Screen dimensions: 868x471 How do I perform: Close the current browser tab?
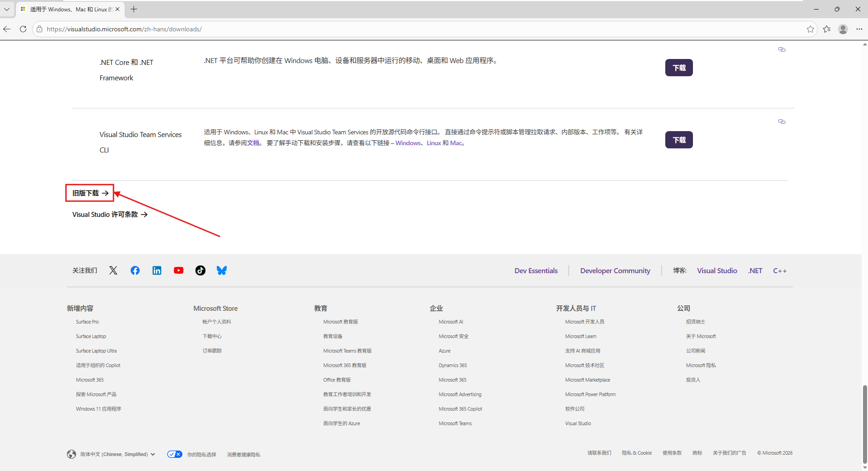click(117, 9)
